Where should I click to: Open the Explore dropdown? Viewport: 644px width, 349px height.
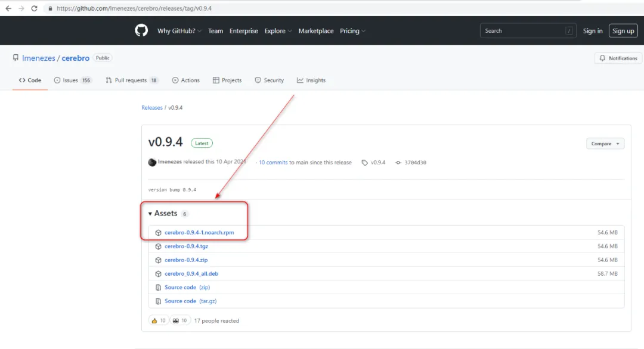tap(278, 31)
